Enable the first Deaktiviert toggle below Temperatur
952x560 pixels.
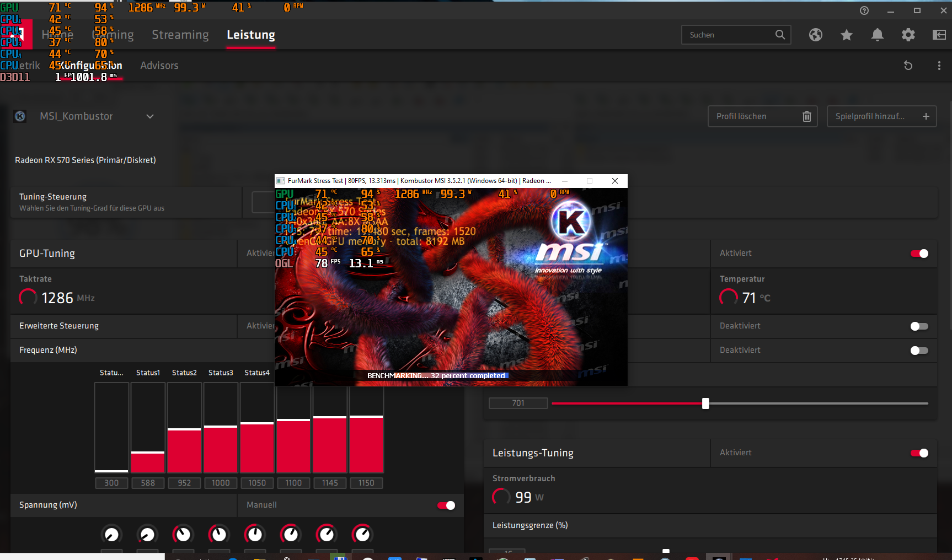tap(919, 326)
